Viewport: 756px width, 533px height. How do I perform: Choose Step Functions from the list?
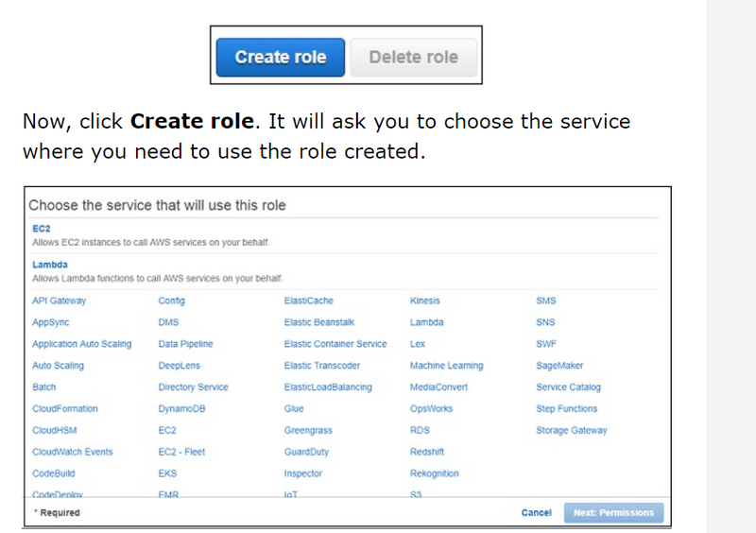(566, 409)
